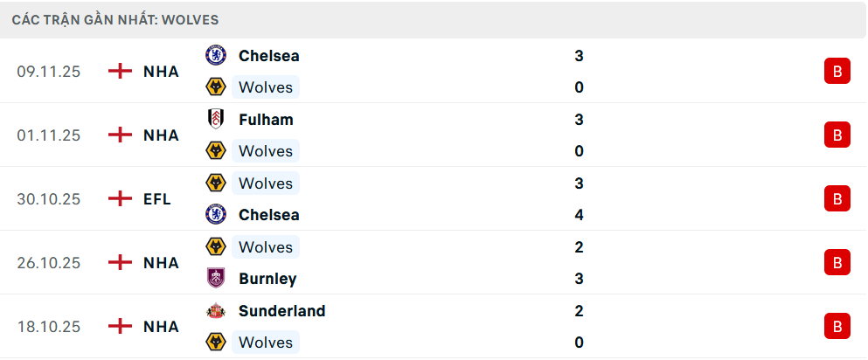The height and width of the screenshot is (360, 868).
Task: Click the 30.10.25 match date
Action: click(49, 198)
